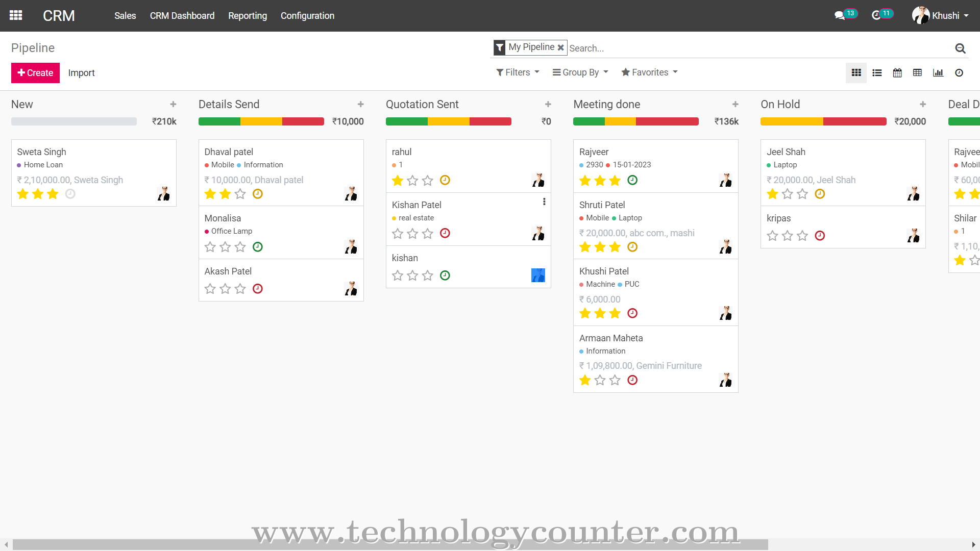Viewport: 980px width, 551px height.
Task: Click activity clock on kripas card
Action: (x=820, y=236)
